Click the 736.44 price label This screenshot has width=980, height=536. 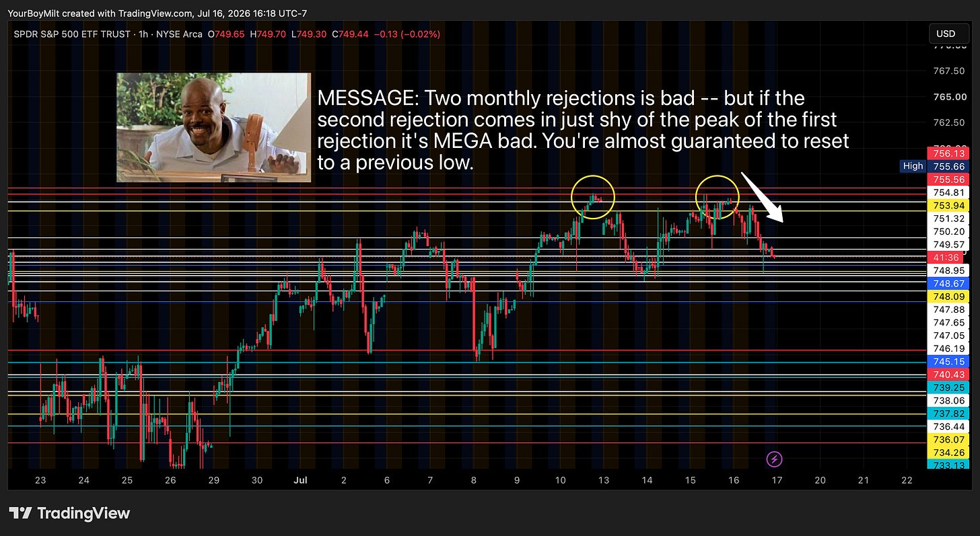(949, 426)
